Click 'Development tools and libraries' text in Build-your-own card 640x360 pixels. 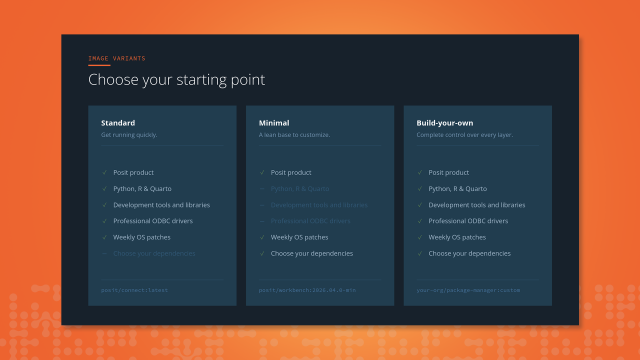[477, 205]
